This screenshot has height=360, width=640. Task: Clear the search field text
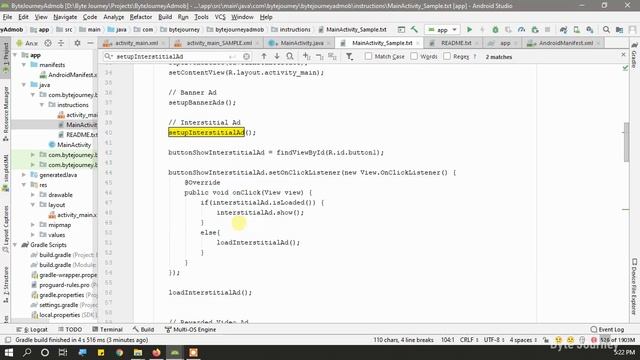point(246,56)
